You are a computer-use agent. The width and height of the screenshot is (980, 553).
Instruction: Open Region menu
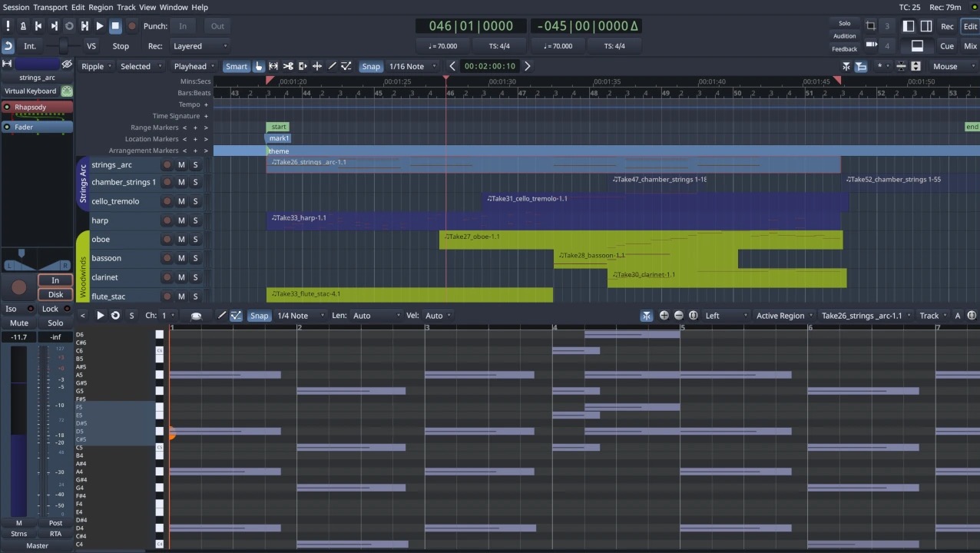(x=101, y=7)
